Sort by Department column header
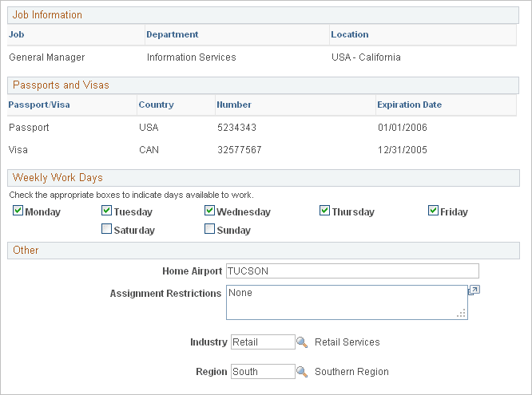This screenshot has height=395, width=532. [x=172, y=35]
